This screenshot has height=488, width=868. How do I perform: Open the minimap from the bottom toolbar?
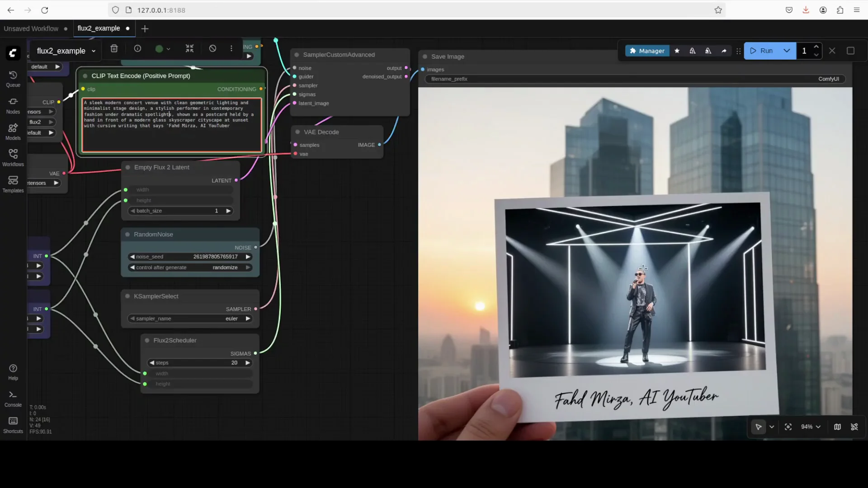(837, 427)
